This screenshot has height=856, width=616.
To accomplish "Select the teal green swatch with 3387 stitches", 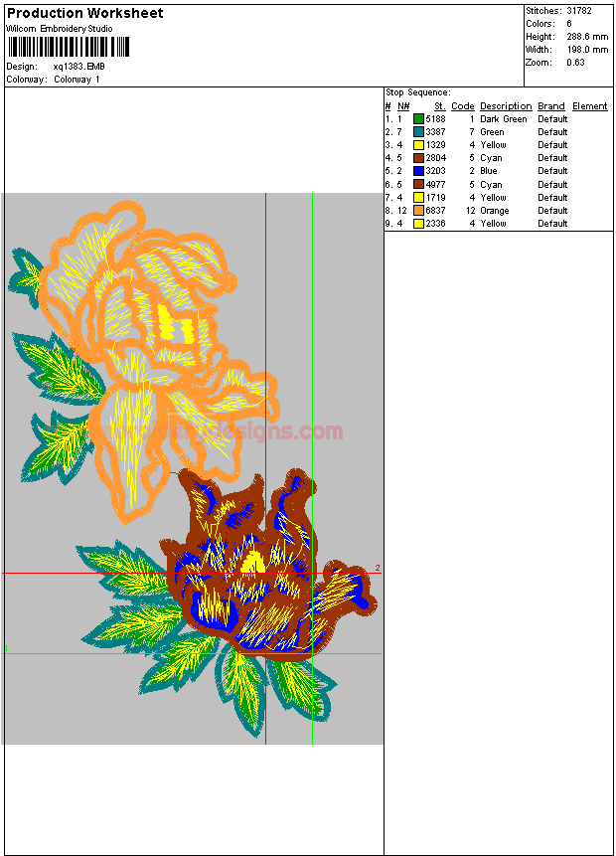I will 418,132.
